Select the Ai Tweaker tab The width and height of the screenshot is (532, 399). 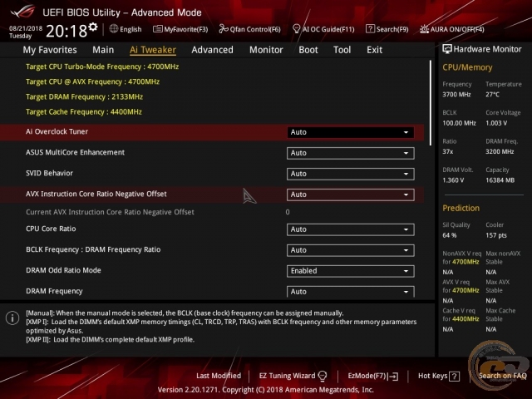[153, 50]
